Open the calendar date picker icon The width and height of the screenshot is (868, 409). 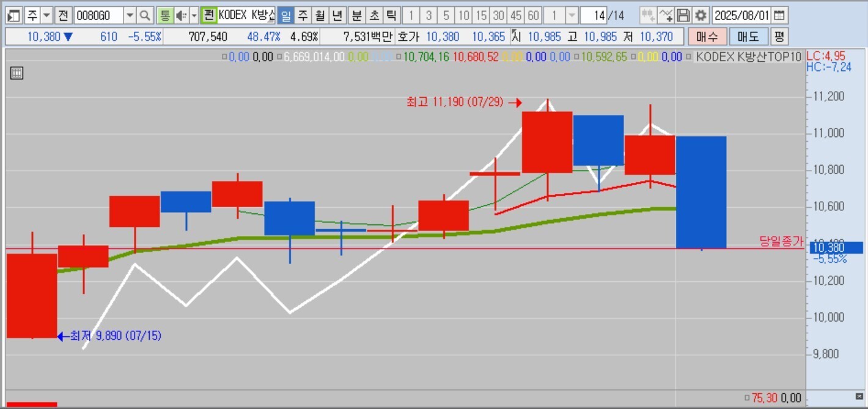(779, 15)
